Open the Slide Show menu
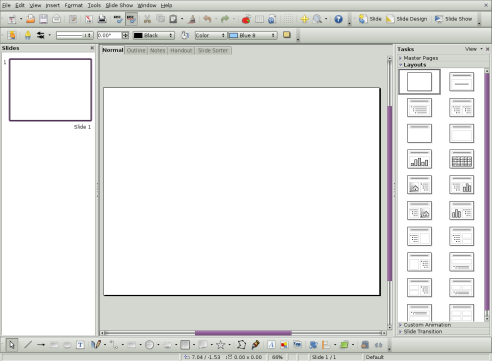The width and height of the screenshot is (492, 361). [119, 5]
